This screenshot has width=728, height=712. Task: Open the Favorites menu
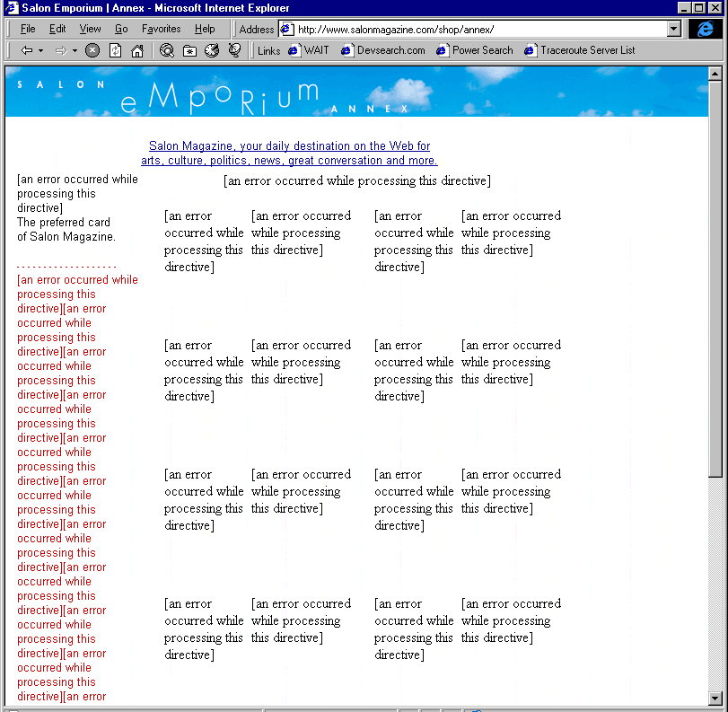pos(161,29)
